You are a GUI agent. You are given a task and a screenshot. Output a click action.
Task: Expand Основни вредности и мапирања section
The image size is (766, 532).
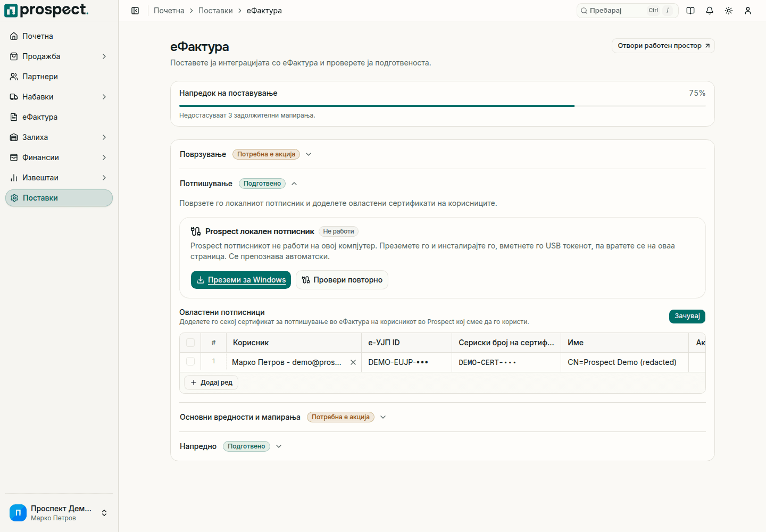(x=383, y=417)
